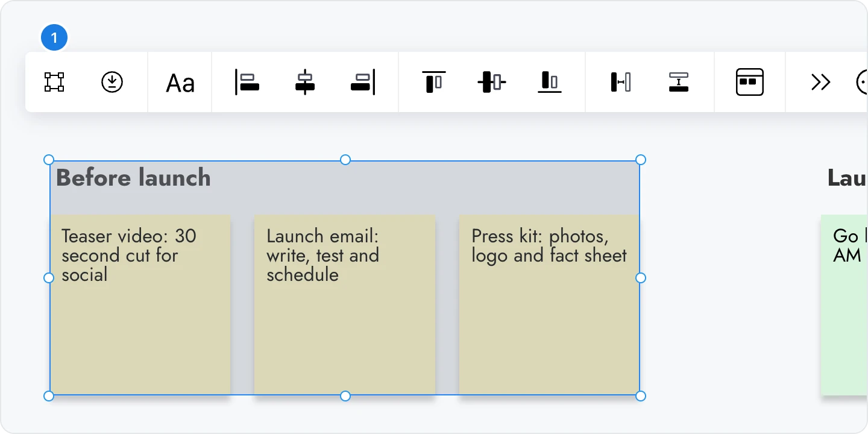Click the middle-right selection resize handle

(x=641, y=278)
